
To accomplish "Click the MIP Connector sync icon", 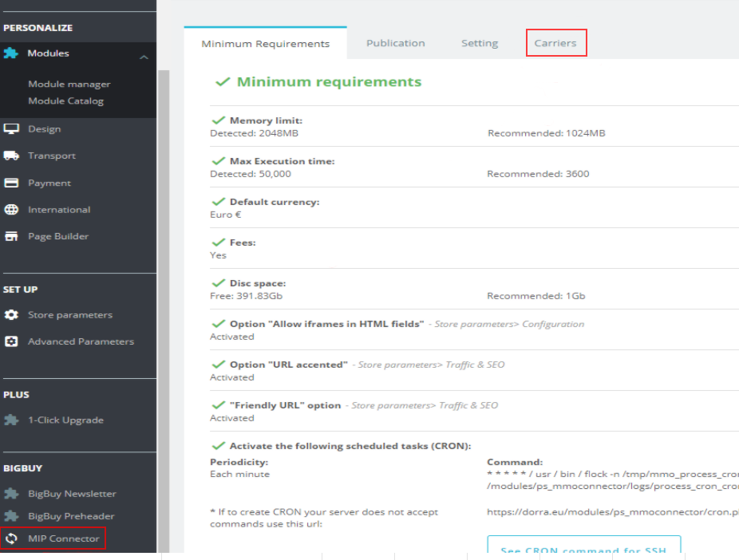I will pyautogui.click(x=11, y=538).
